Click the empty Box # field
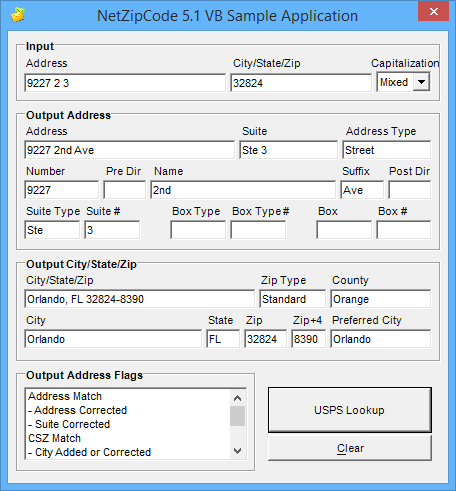Image resolution: width=456 pixels, height=491 pixels. point(404,230)
